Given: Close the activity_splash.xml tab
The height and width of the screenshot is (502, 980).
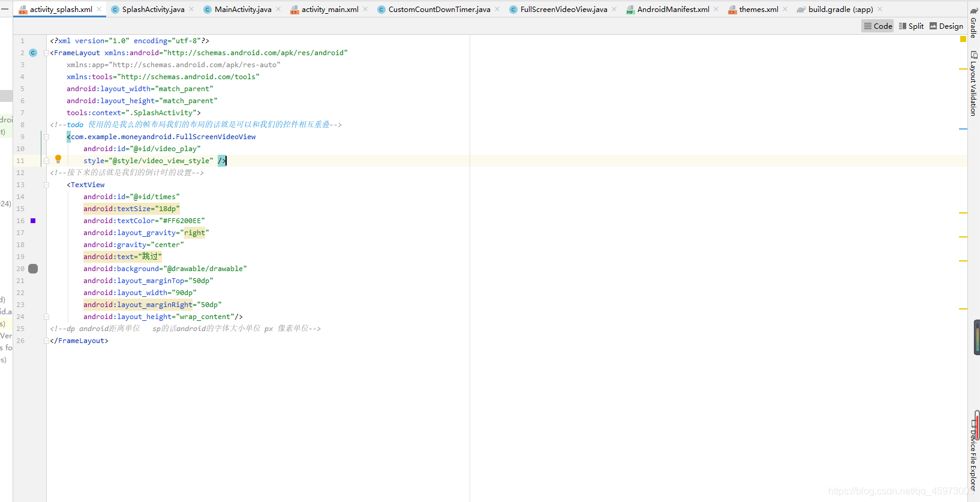Looking at the screenshot, I should pyautogui.click(x=99, y=9).
